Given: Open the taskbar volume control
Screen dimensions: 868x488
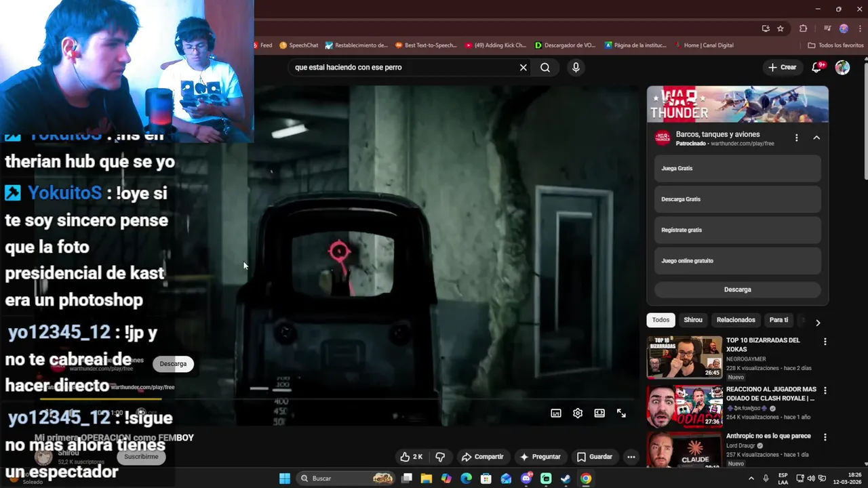Looking at the screenshot, I should coord(811,479).
